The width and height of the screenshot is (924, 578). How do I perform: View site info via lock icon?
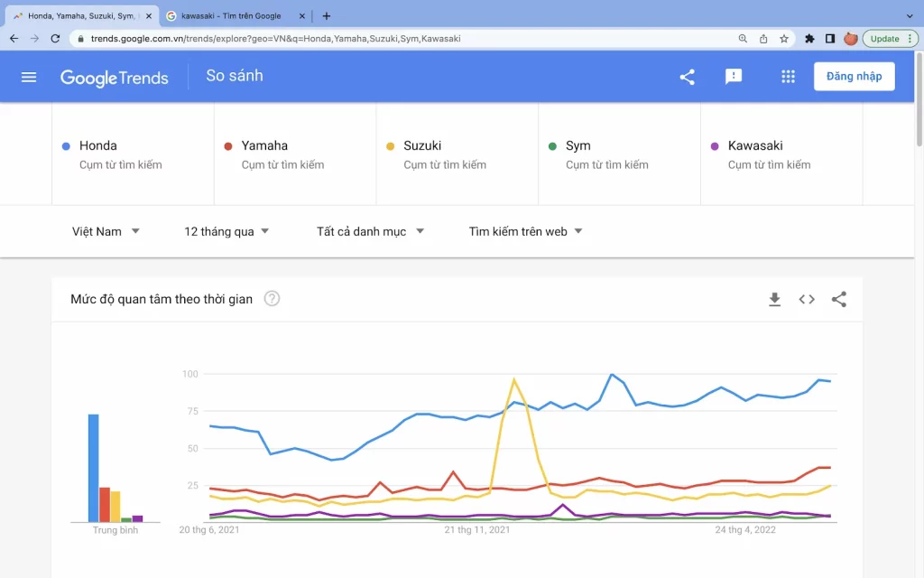80,38
